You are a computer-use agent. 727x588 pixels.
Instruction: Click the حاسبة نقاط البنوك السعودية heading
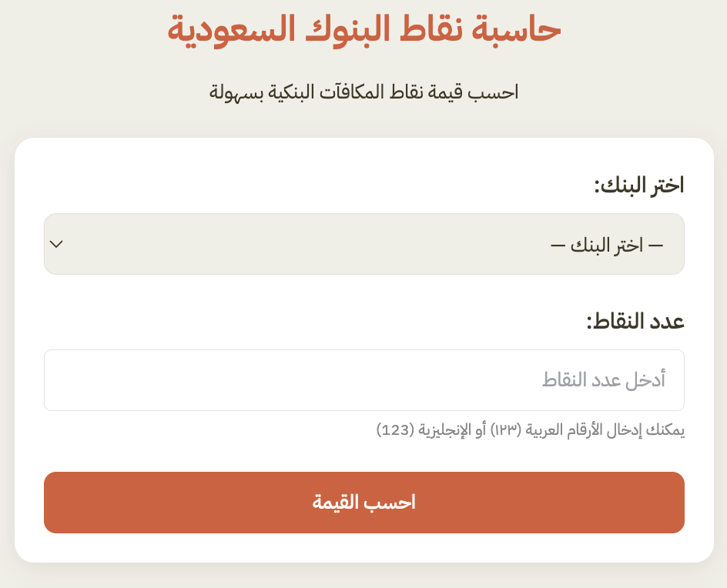(363, 29)
